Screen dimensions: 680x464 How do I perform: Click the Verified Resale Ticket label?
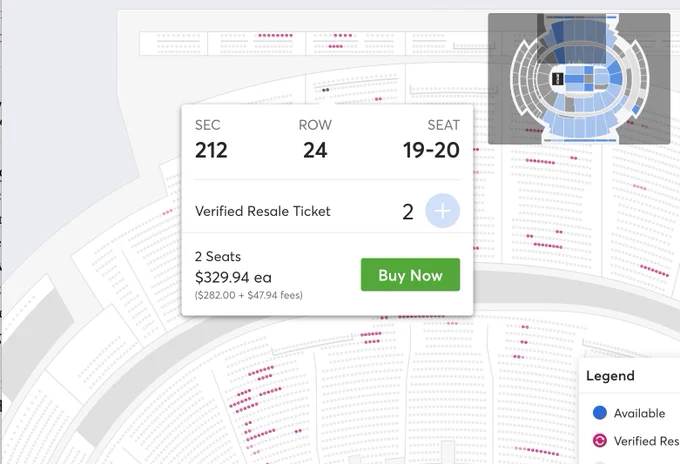pyautogui.click(x=263, y=211)
